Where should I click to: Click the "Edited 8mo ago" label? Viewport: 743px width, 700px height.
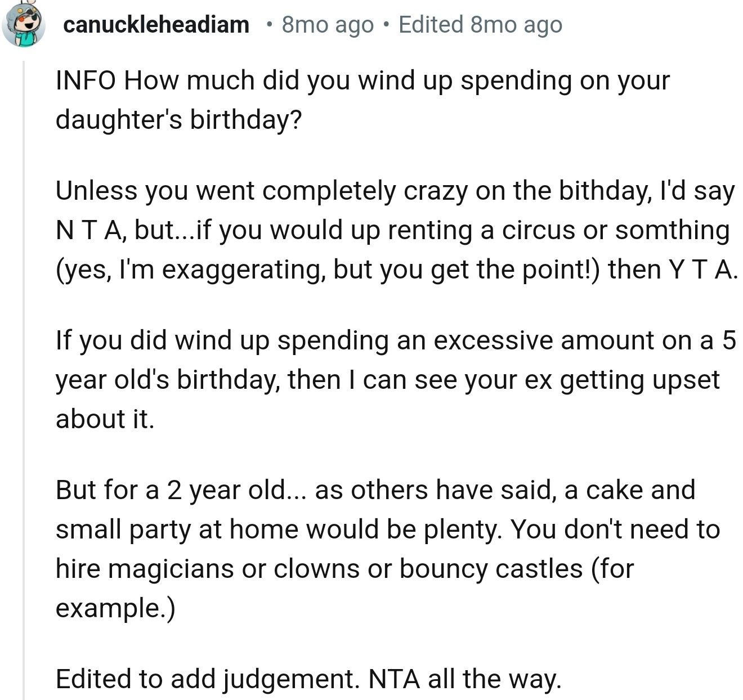point(480,25)
